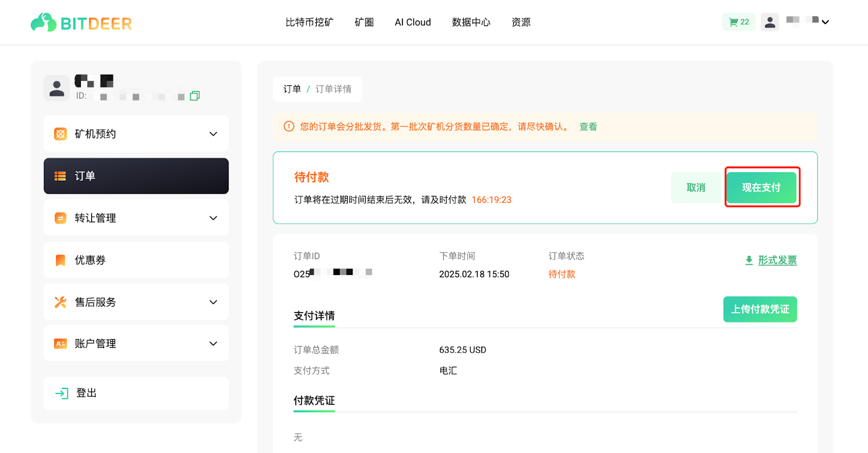The image size is (868, 453).
Task: Click the 635.25 USD amount
Action: 463,350
